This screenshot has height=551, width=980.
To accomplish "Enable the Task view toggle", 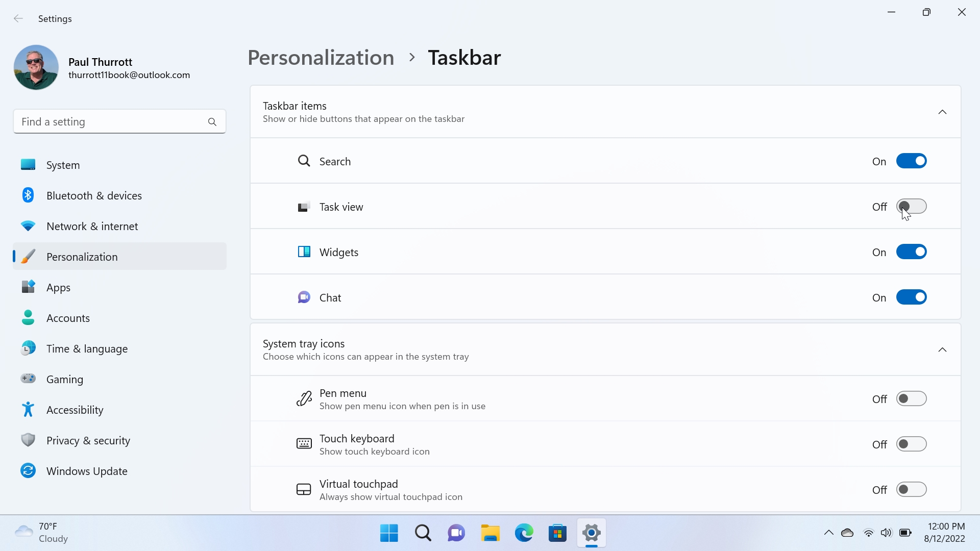I will click(x=911, y=207).
